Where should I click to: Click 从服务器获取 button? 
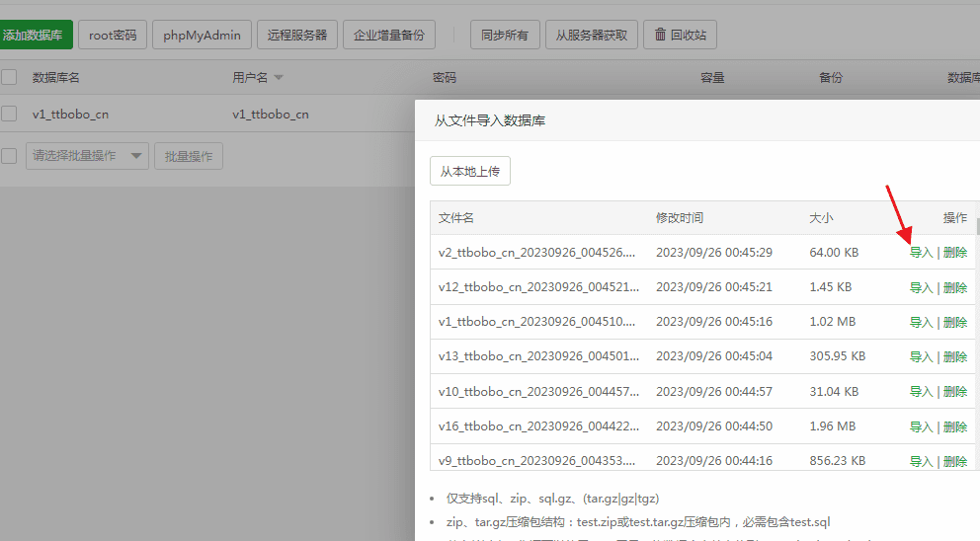pos(591,35)
